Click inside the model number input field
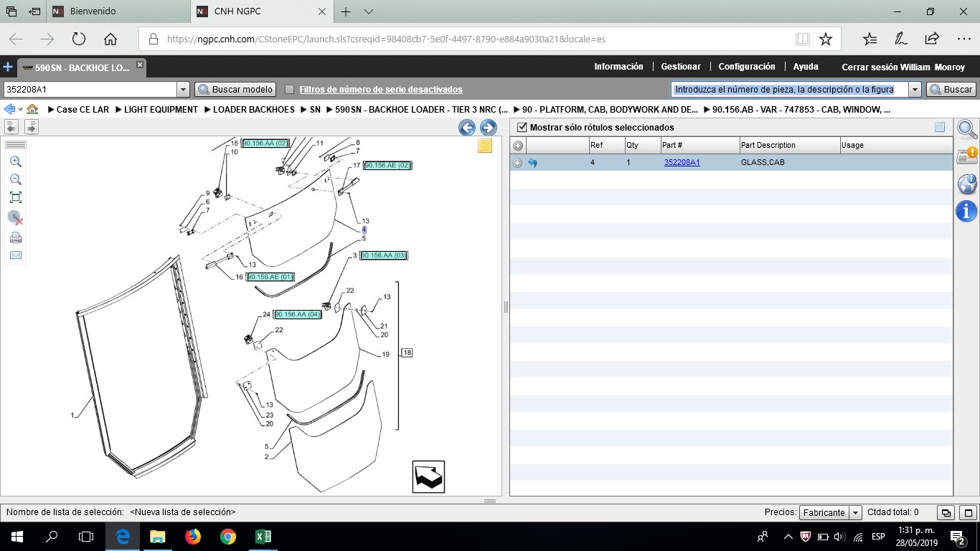 pyautogui.click(x=90, y=90)
